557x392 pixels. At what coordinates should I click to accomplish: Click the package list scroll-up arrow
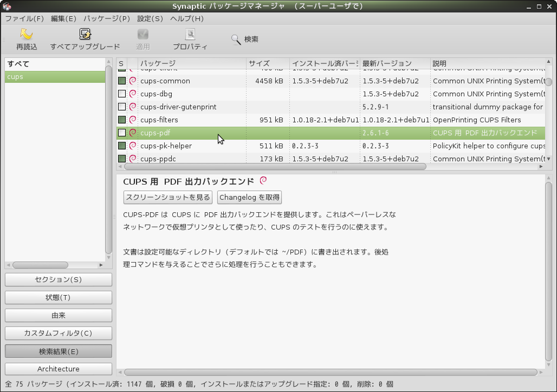549,62
